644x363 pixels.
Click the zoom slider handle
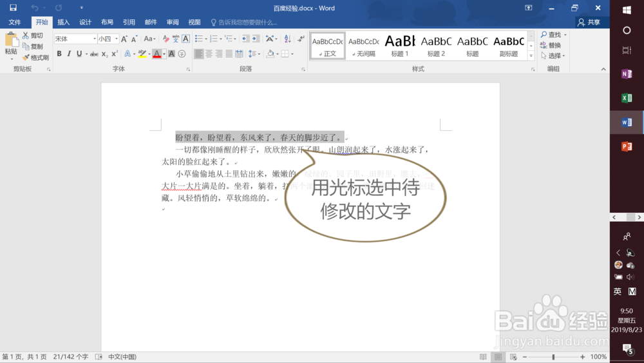click(x=553, y=357)
